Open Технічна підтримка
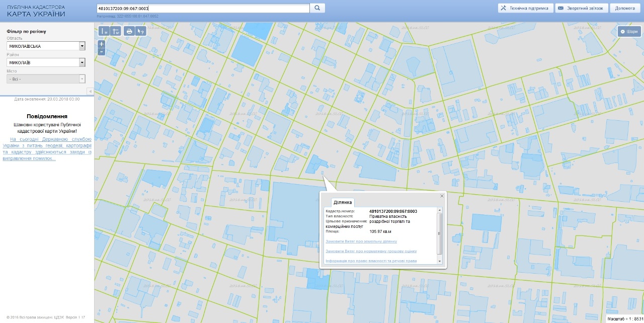Viewport: 644px width, 323px height. (525, 8)
